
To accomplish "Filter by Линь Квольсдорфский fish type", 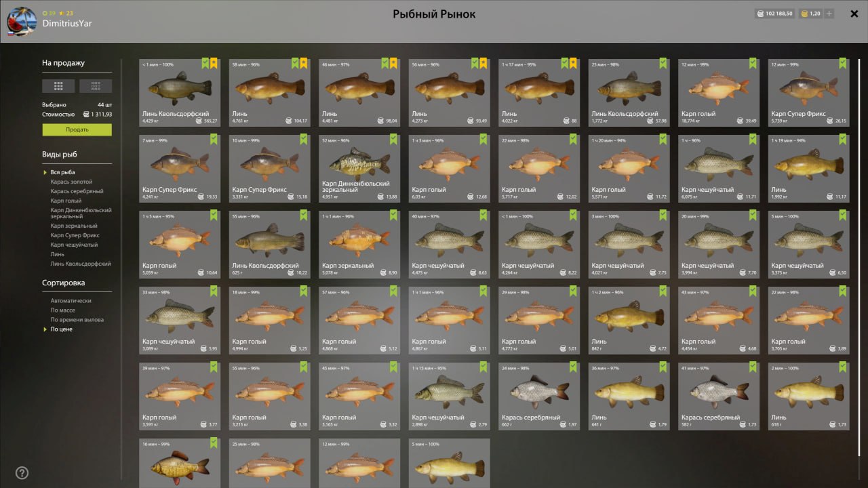I will [80, 264].
